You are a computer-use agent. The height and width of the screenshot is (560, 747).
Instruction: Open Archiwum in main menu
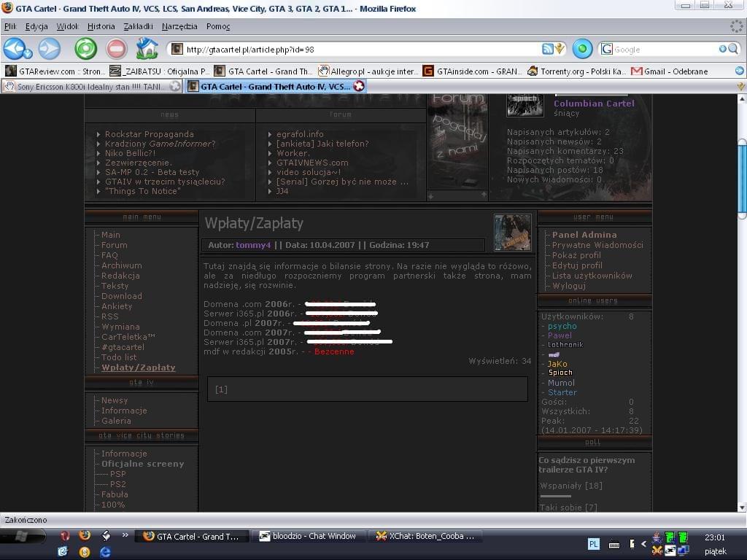pyautogui.click(x=122, y=265)
